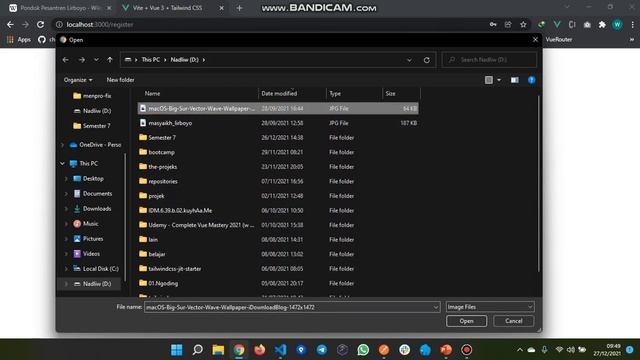Open a new Chrome tab

(x=239, y=8)
